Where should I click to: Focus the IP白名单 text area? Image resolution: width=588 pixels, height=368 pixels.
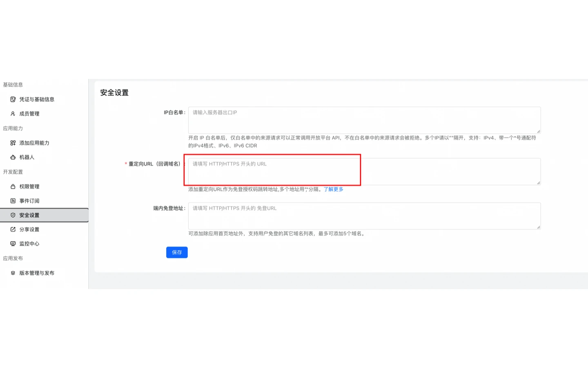(x=364, y=120)
